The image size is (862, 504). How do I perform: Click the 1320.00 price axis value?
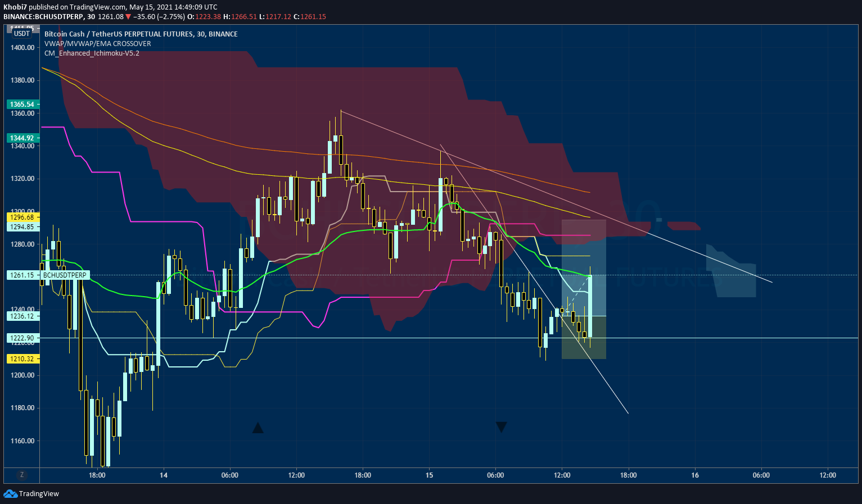tap(22, 179)
